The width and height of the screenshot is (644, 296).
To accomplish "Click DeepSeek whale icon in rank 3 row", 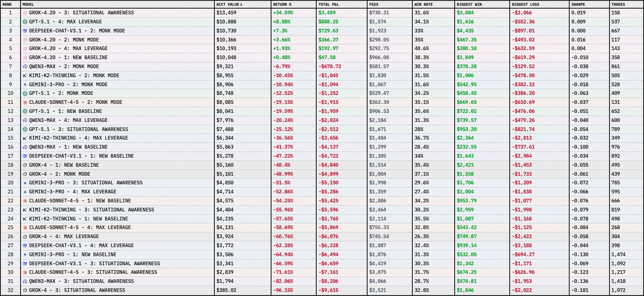I will [x=25, y=31].
